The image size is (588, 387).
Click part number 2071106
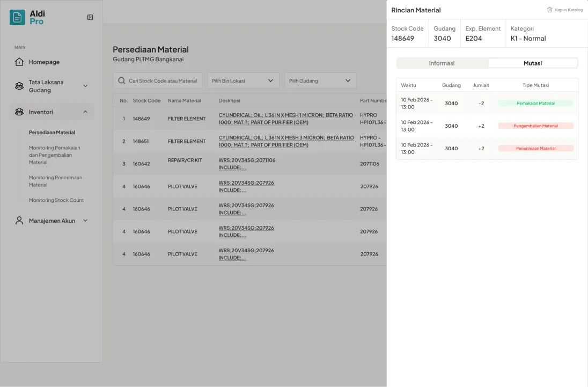(x=369, y=164)
